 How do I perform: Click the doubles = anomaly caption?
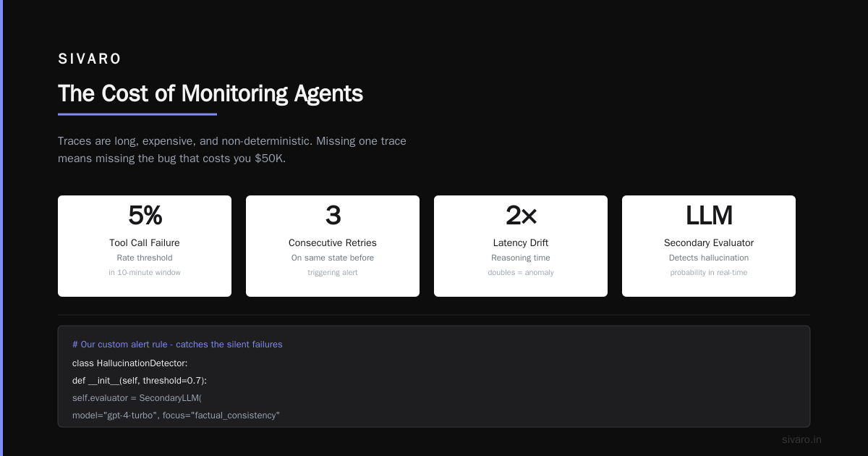521,273
